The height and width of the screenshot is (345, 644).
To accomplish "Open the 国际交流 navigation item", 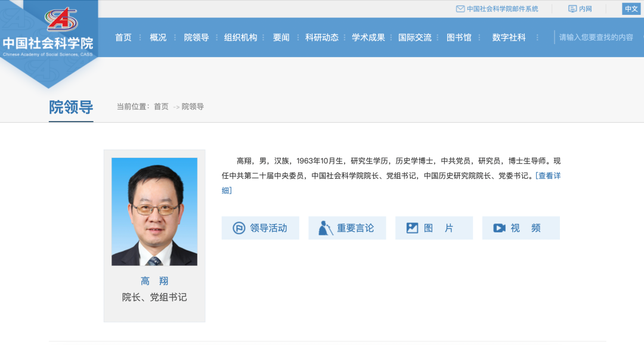I will pos(415,38).
